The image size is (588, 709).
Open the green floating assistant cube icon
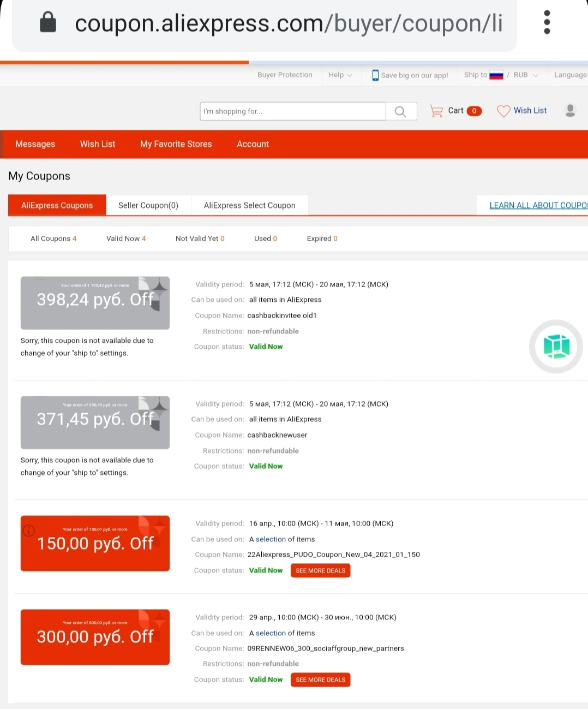pos(556,347)
